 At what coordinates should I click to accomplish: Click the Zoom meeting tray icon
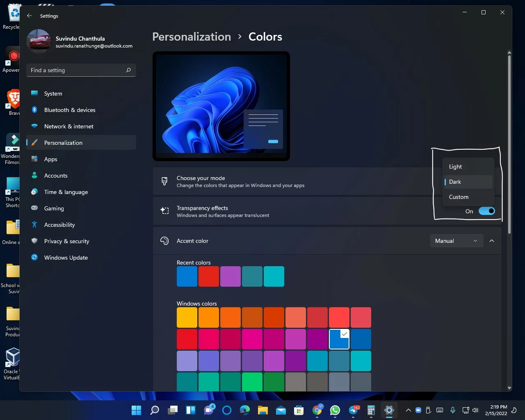click(418, 410)
